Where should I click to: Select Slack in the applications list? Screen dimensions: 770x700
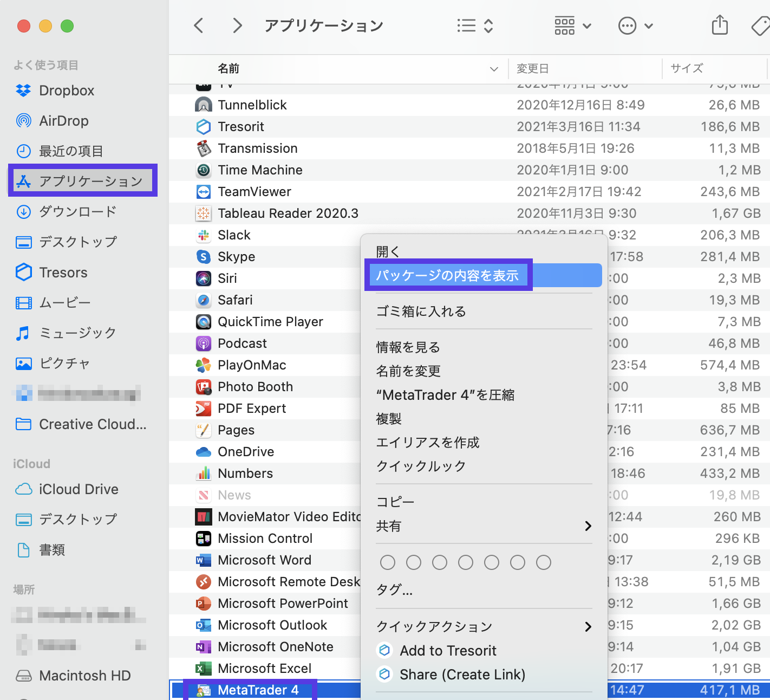(234, 235)
